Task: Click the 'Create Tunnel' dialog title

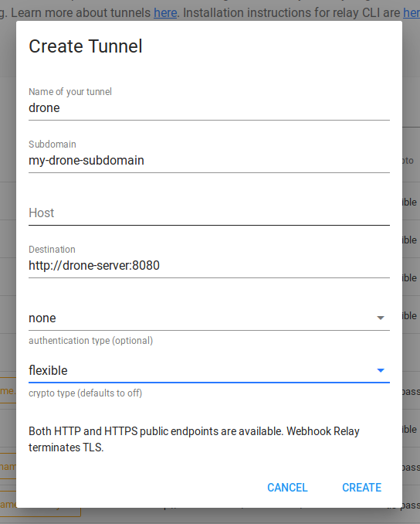Action: tap(86, 46)
